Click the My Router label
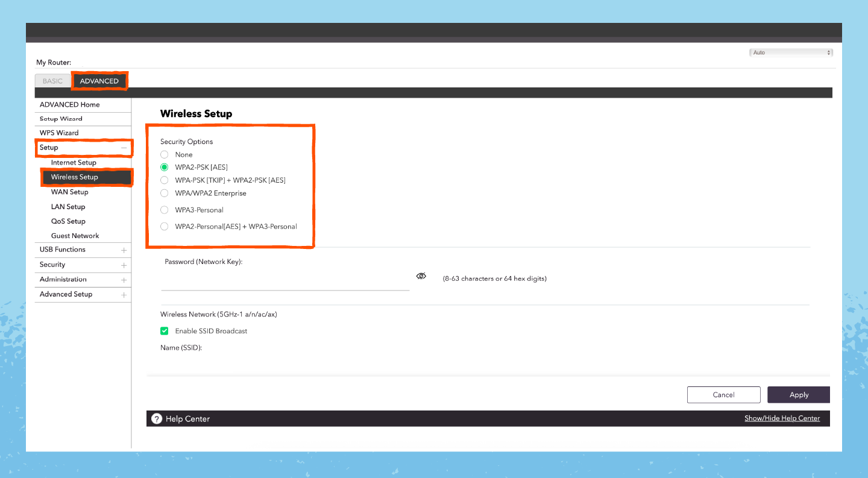Screen dimensions: 868x478 tap(54, 63)
